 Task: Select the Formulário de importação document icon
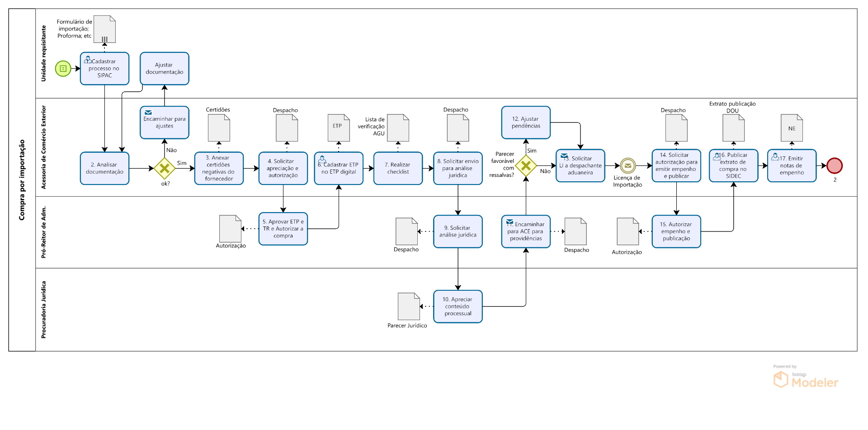click(104, 29)
